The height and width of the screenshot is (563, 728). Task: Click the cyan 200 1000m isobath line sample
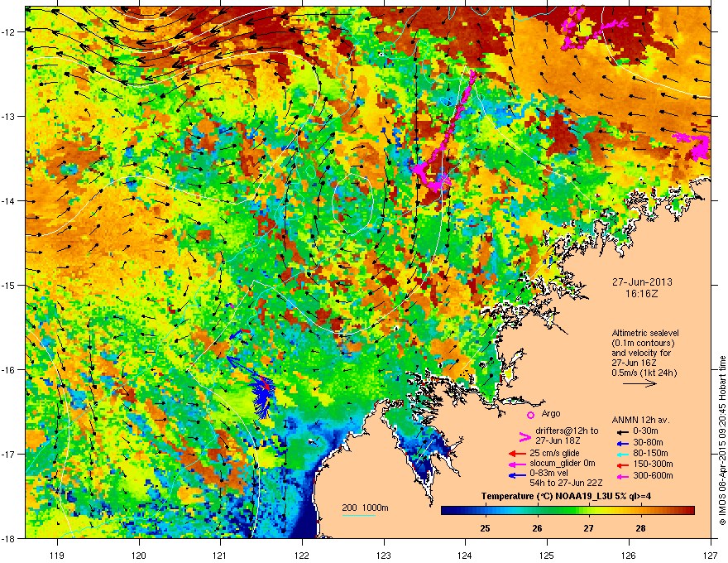point(358,515)
